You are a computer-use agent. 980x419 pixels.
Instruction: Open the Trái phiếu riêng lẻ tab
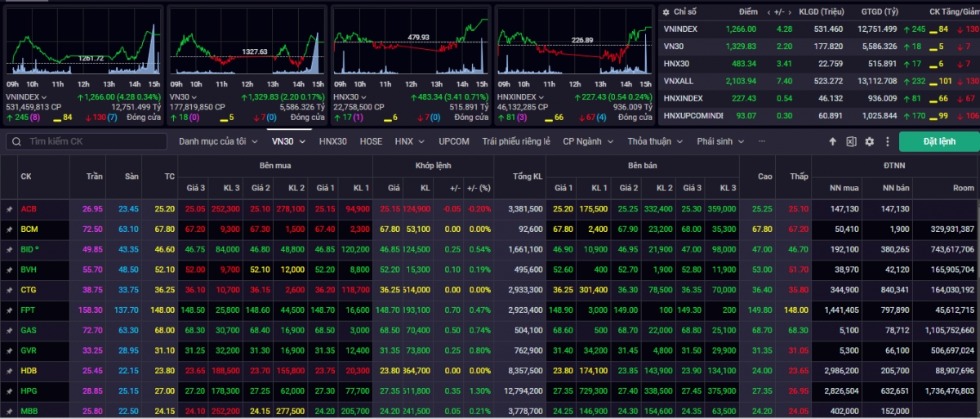point(516,141)
